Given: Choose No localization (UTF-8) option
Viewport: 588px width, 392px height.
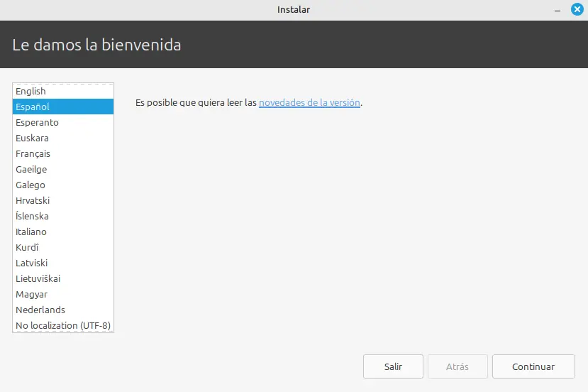Looking at the screenshot, I should (62, 325).
